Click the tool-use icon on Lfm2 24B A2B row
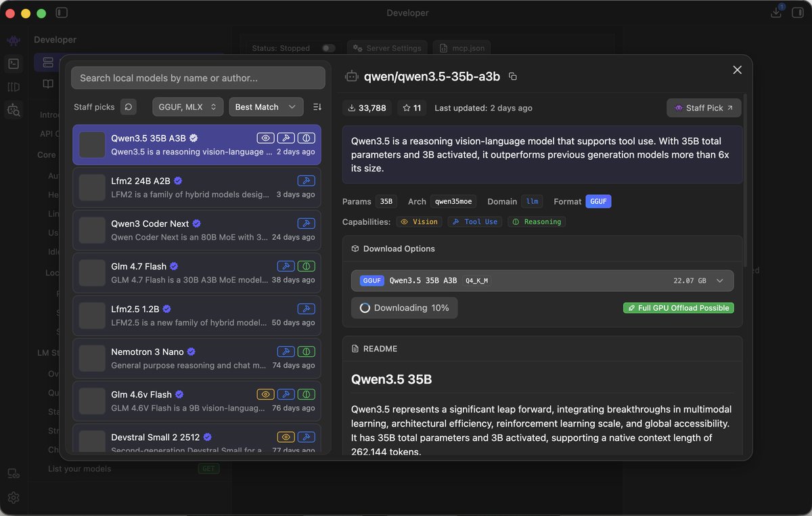This screenshot has width=812, height=516. [x=307, y=181]
